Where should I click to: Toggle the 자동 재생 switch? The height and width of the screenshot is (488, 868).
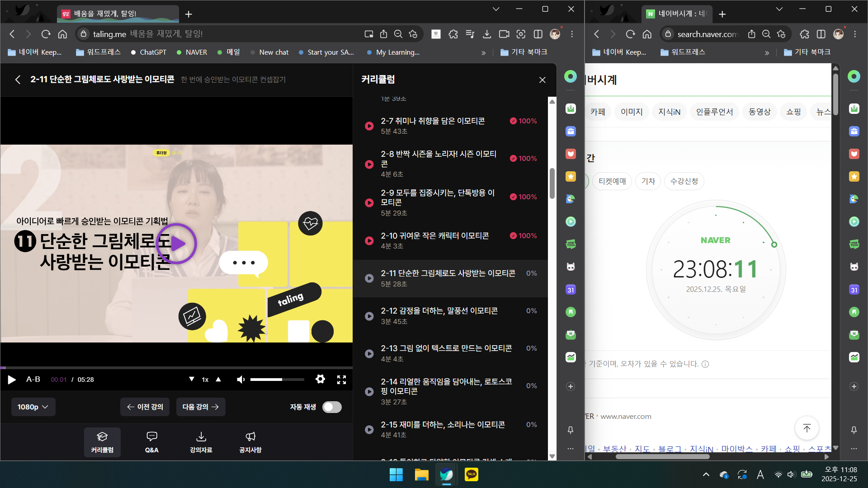point(332,407)
